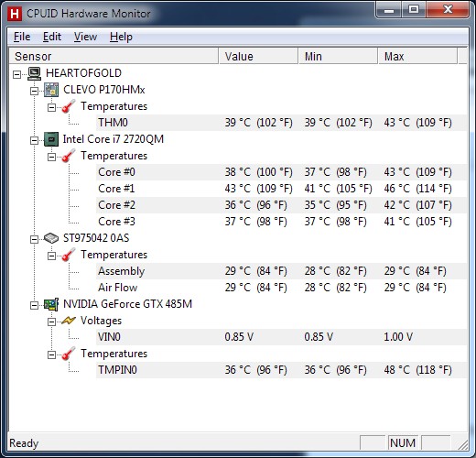
Task: Click the HEARTOFGOLD computer icon
Action: pyautogui.click(x=34, y=73)
